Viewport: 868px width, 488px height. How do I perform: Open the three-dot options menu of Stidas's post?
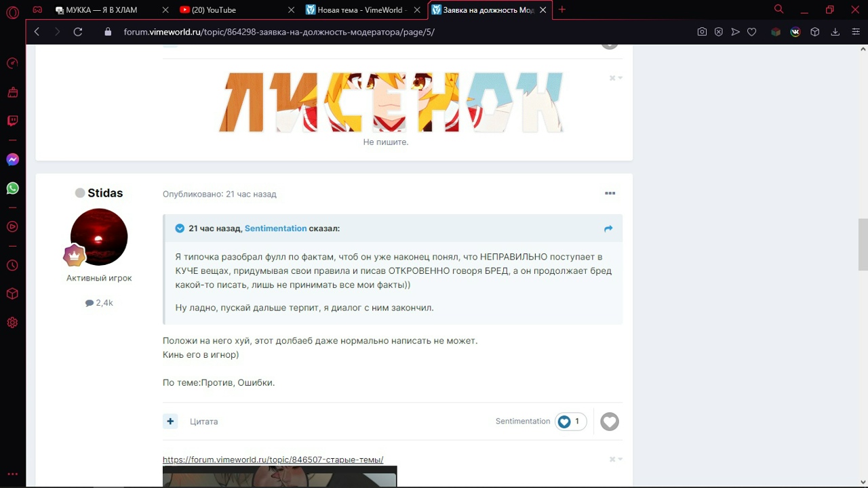(x=610, y=194)
